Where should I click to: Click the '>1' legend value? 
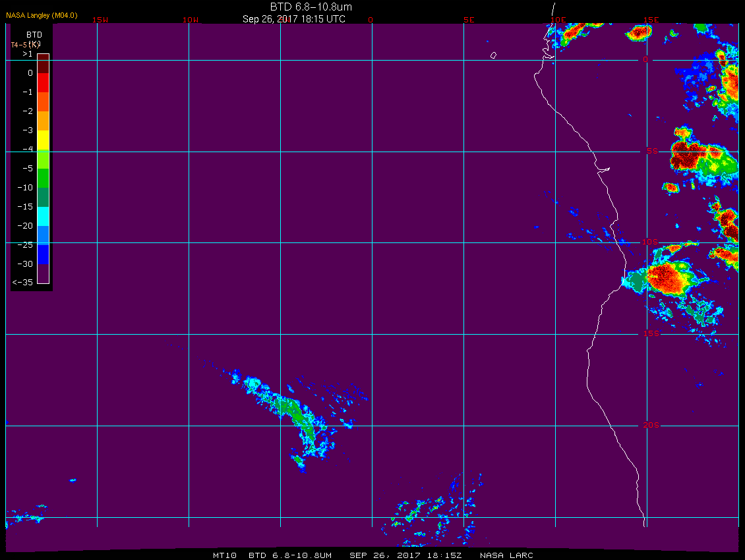(28, 54)
